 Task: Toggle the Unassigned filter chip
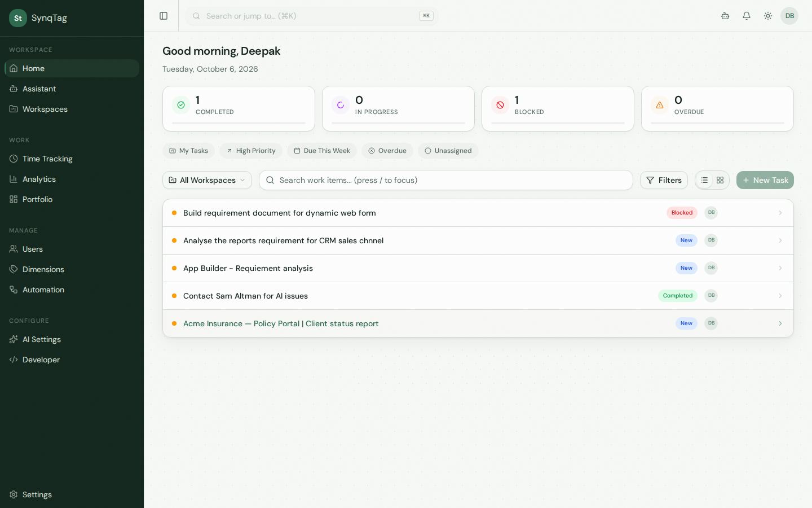(448, 151)
